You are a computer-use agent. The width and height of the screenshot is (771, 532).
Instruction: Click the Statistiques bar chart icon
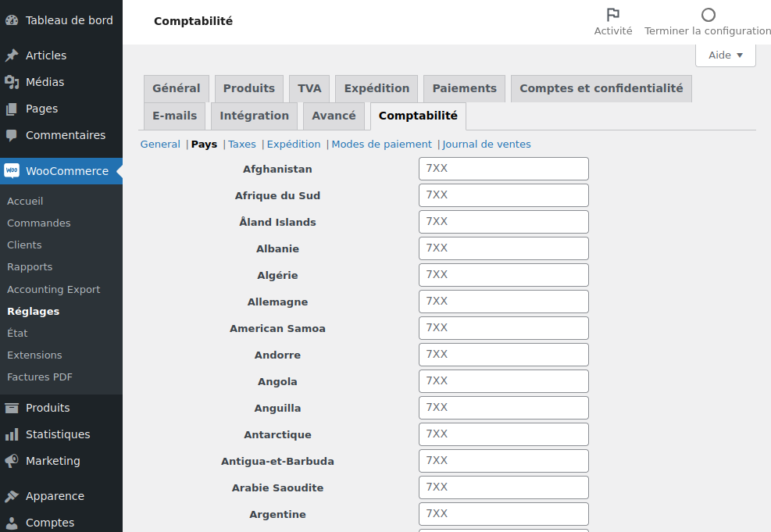click(12, 434)
